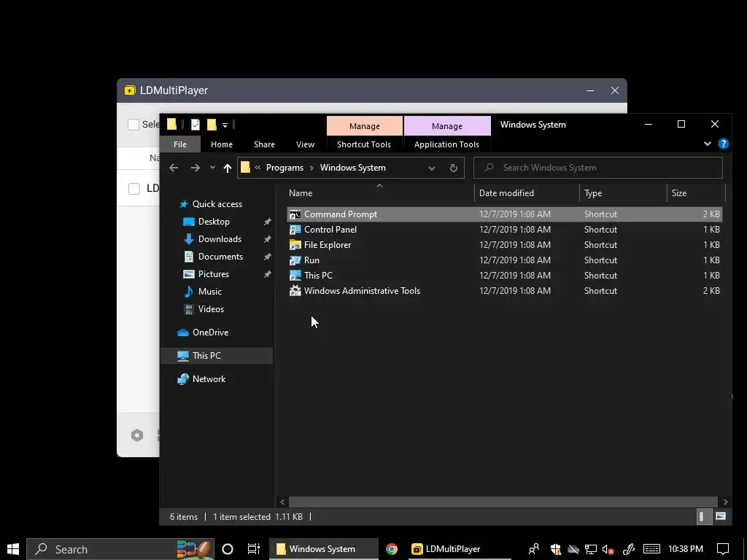
Task: Go up one folder level
Action: pyautogui.click(x=228, y=168)
